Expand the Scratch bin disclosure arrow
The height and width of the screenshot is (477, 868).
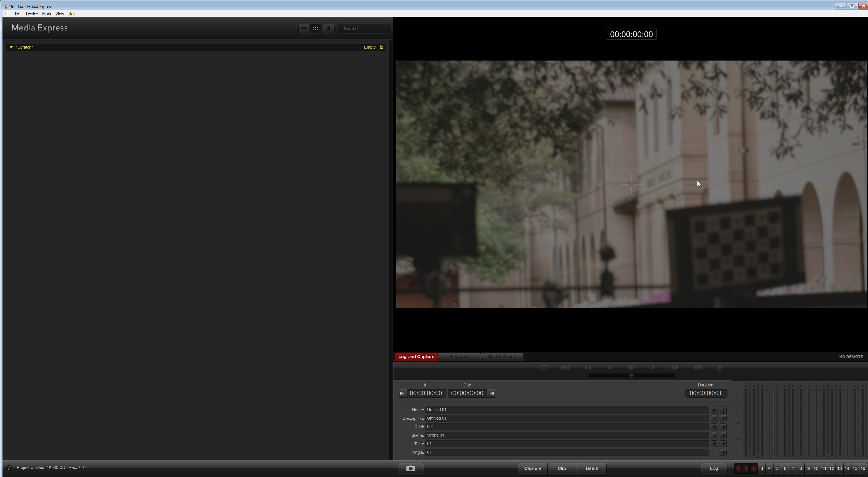(11, 47)
